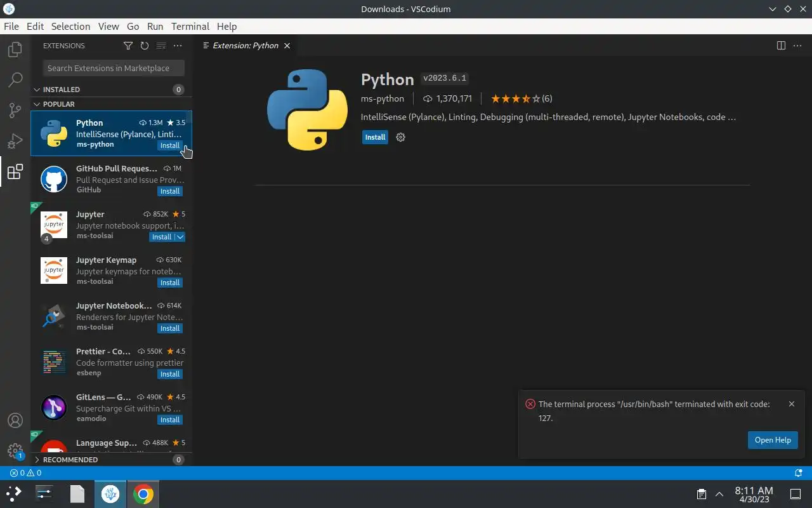Collapse the POPULAR section
Image resolution: width=812 pixels, height=508 pixels.
(x=111, y=104)
